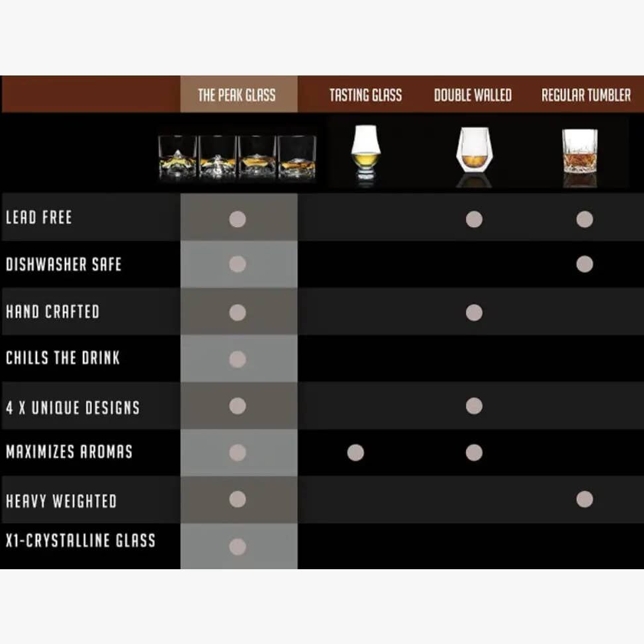
Task: Click the Dishwasher Safe row label
Action: coord(64,265)
